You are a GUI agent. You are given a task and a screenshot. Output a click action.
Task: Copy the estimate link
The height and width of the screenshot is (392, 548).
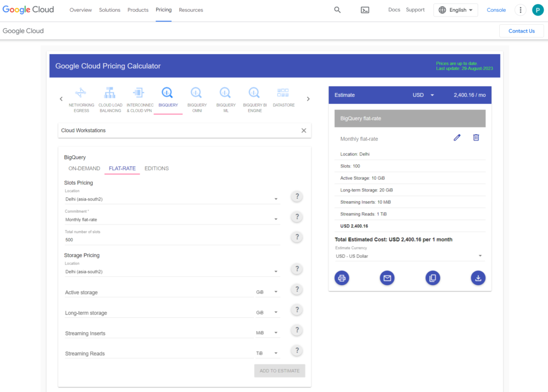click(x=432, y=278)
